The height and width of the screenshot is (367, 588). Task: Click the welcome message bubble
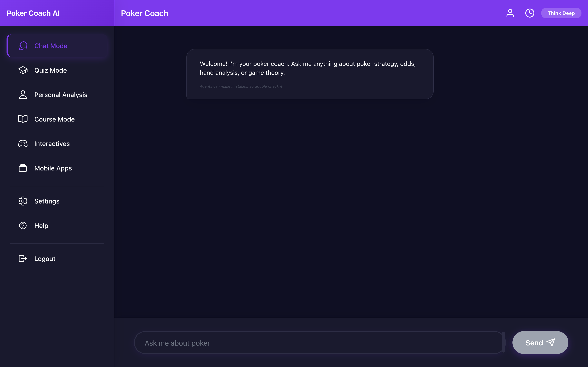point(309,74)
